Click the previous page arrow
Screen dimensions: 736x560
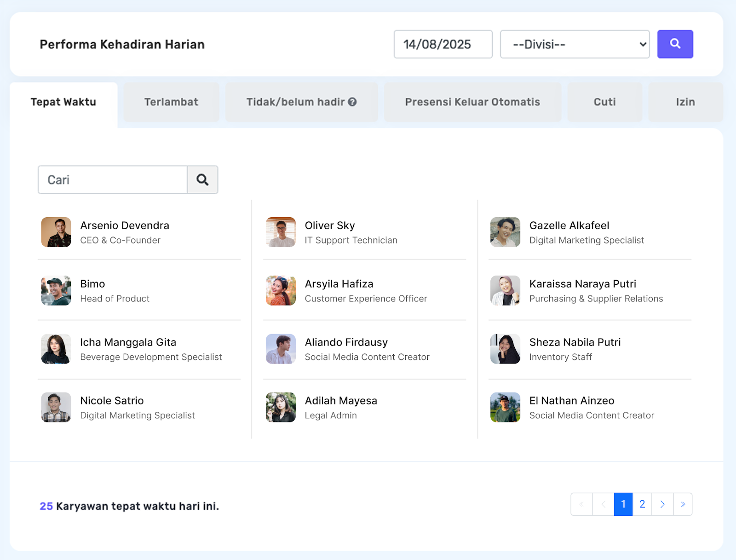(x=603, y=504)
